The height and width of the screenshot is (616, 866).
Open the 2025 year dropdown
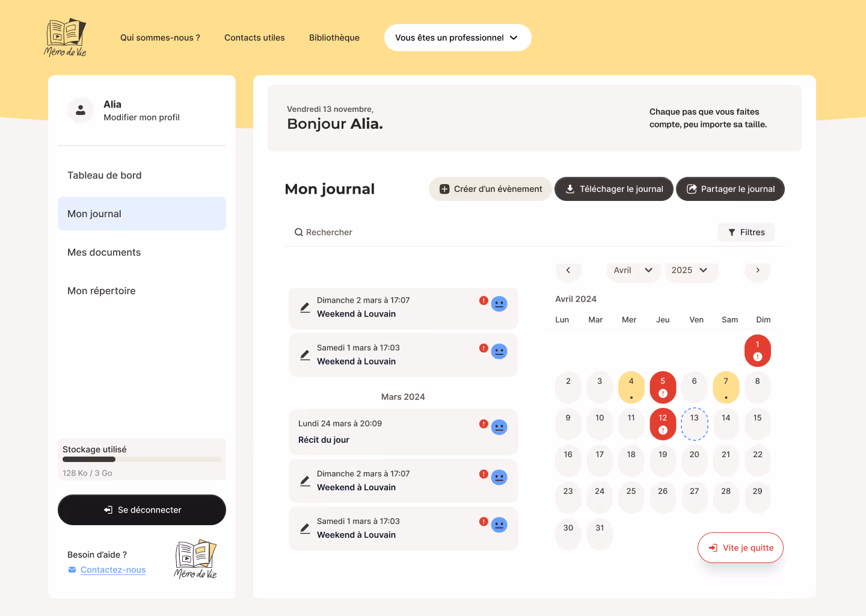[689, 270]
